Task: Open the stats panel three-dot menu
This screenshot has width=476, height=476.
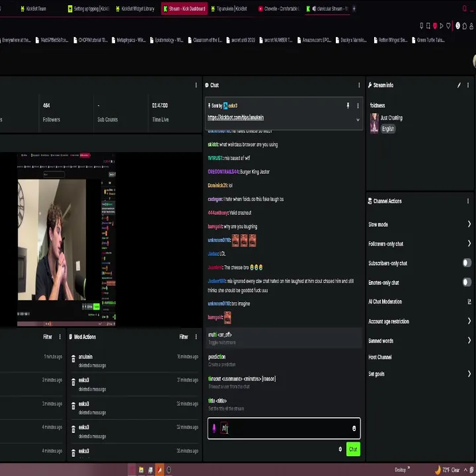Action: point(196,85)
